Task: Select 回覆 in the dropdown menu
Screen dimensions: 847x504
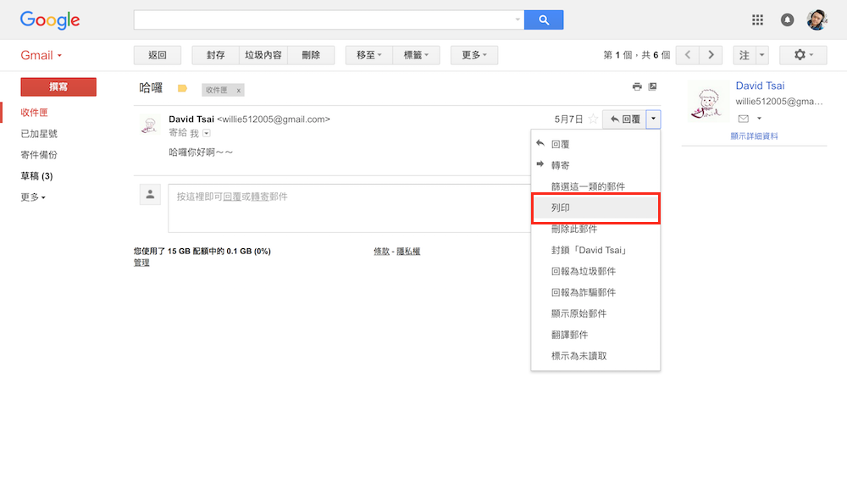Action: coord(595,144)
